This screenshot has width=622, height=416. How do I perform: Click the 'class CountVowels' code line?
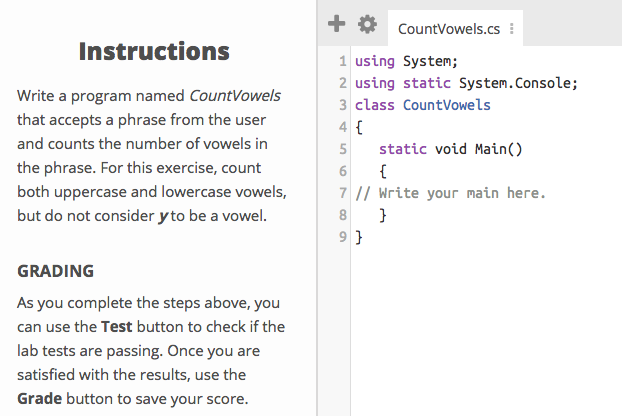point(422,105)
